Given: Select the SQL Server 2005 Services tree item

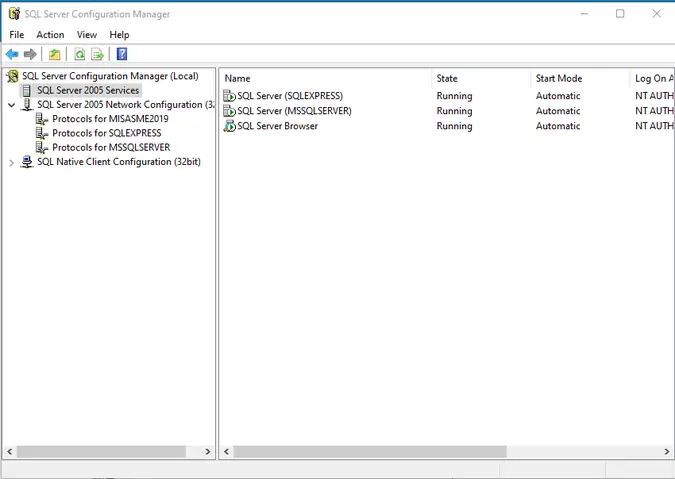Looking at the screenshot, I should (x=88, y=90).
